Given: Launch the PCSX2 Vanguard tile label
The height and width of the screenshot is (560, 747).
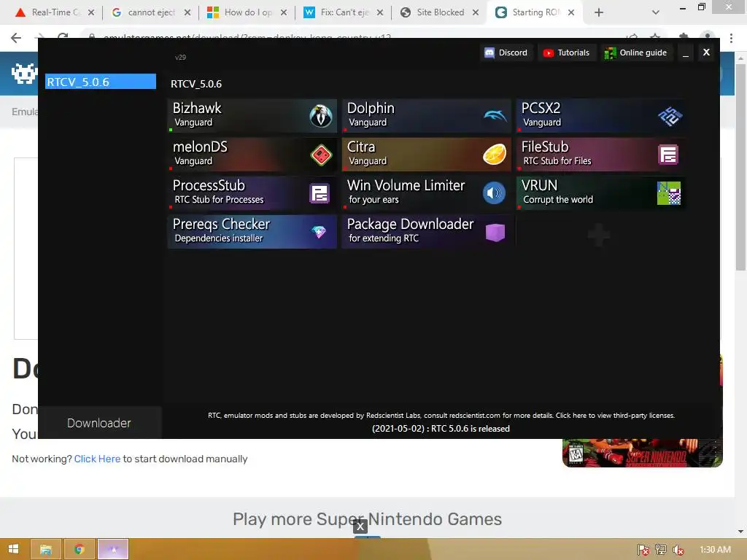Looking at the screenshot, I should 541,114.
